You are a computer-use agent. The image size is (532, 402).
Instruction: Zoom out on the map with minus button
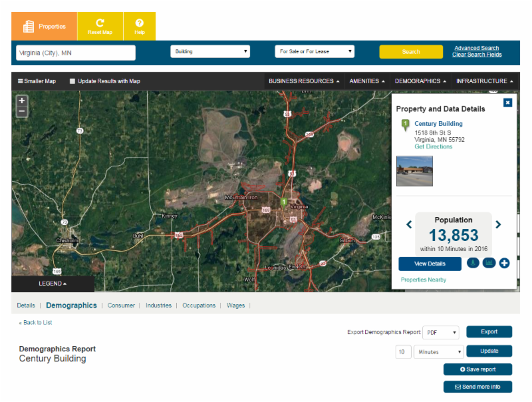pos(22,112)
